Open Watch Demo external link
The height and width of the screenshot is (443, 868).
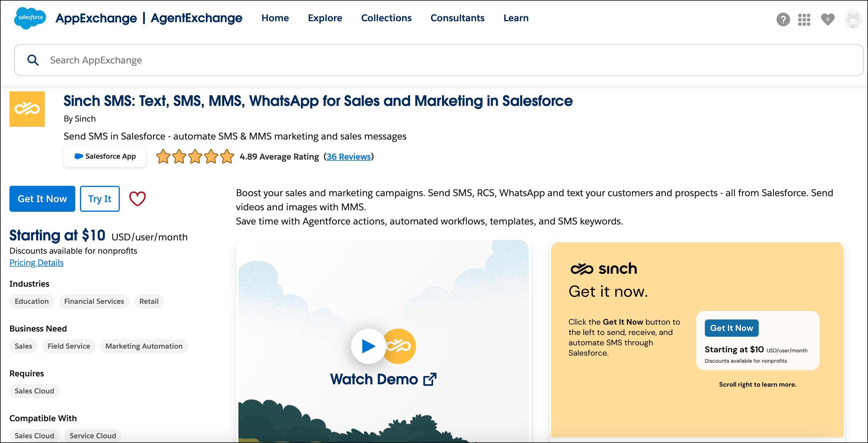click(383, 379)
